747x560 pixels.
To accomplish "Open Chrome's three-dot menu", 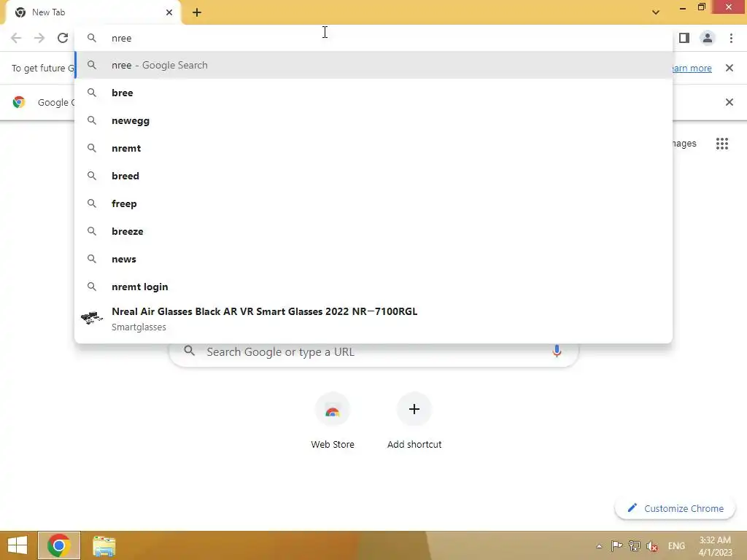I will [731, 38].
